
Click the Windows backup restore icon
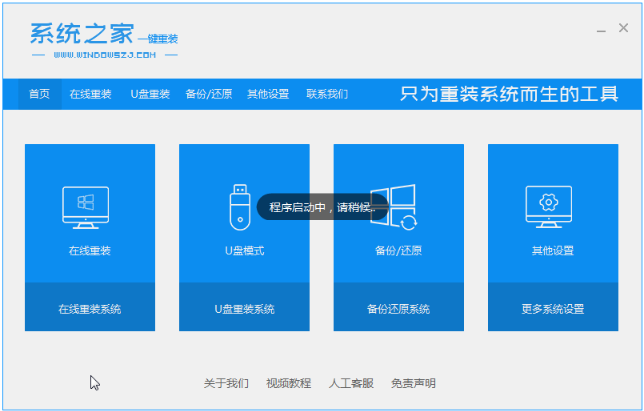[x=394, y=207]
